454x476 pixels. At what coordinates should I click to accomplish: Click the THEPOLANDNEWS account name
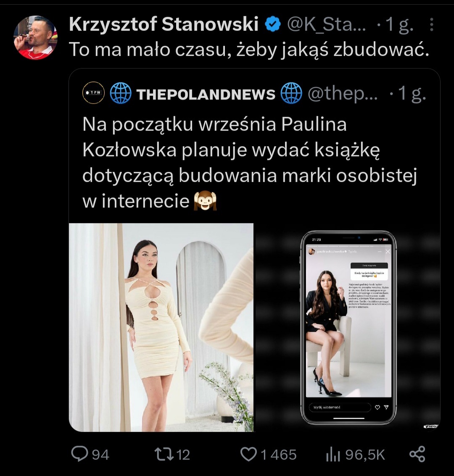[x=206, y=94]
